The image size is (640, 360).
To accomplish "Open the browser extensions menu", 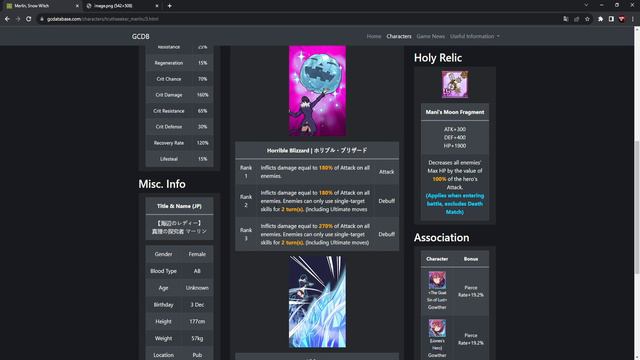I will tap(600, 19).
